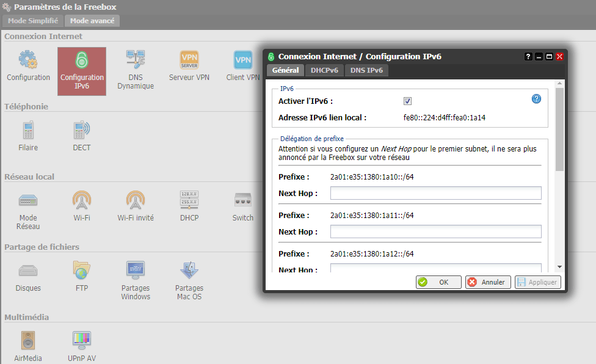596x364 pixels.
Task: Click the first prefix Next Hop field
Action: tap(435, 194)
